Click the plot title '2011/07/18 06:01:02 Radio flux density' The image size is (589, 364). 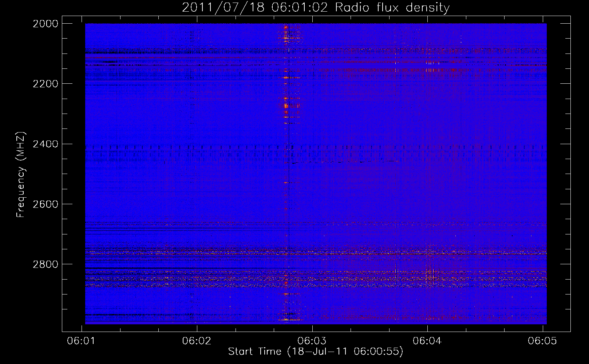[x=316, y=8]
